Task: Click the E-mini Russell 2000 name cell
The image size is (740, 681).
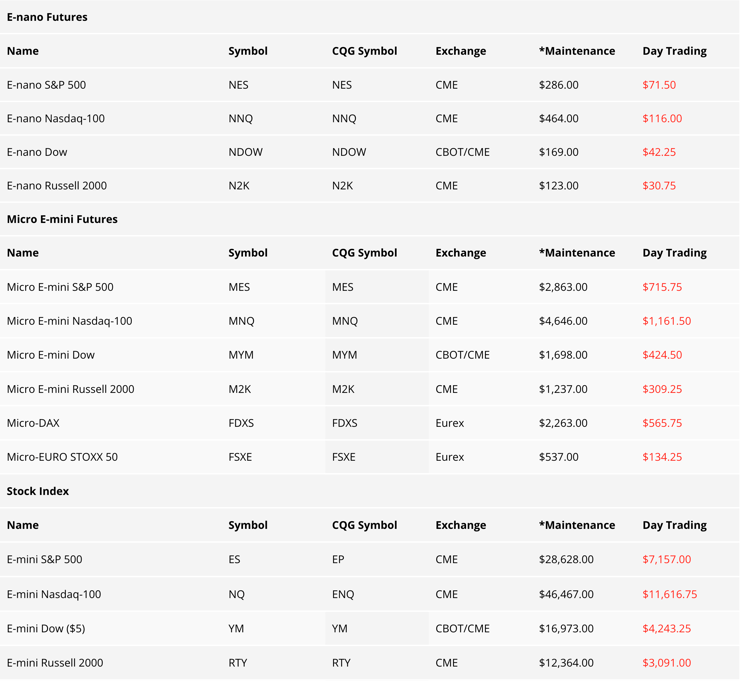Action: tap(55, 663)
